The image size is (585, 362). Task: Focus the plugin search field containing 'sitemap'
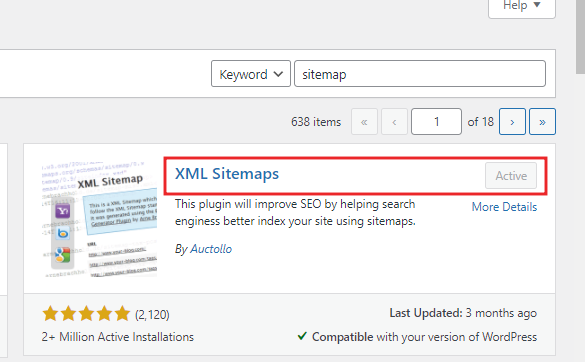[x=420, y=74]
